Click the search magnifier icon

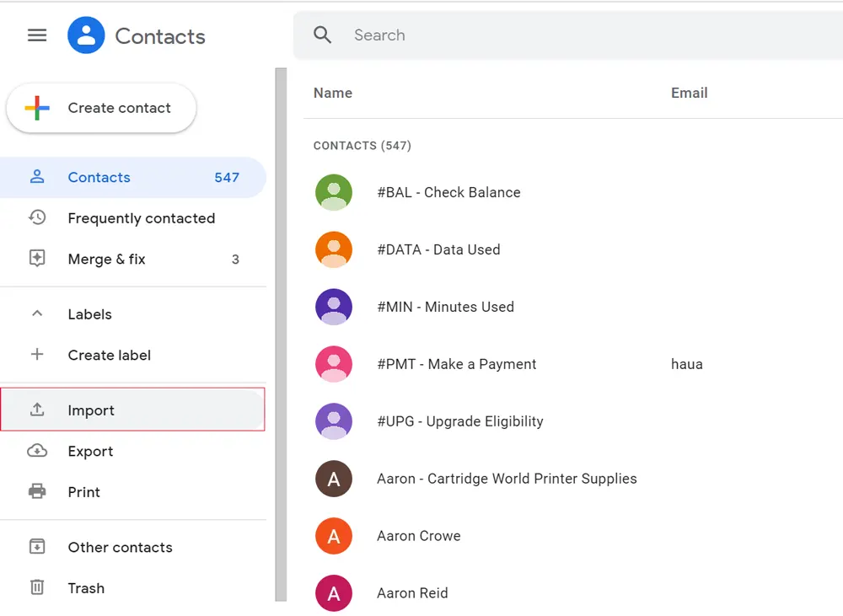pos(322,35)
